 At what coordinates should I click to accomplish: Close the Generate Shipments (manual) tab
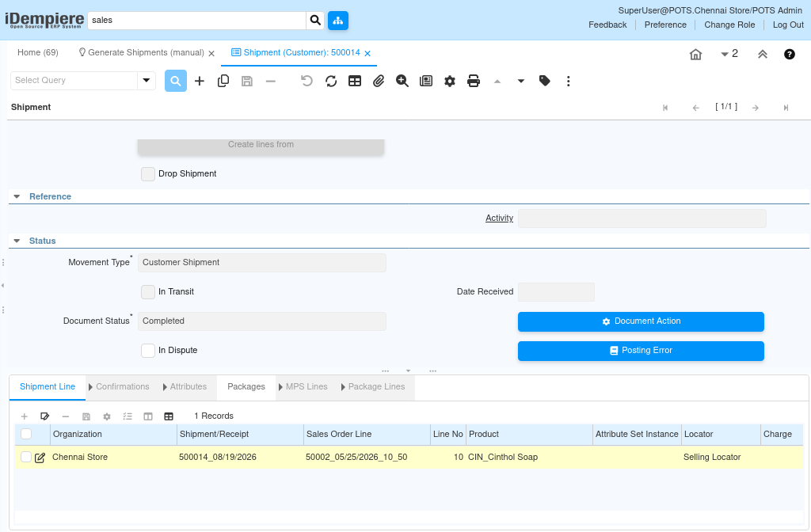pyautogui.click(x=211, y=54)
